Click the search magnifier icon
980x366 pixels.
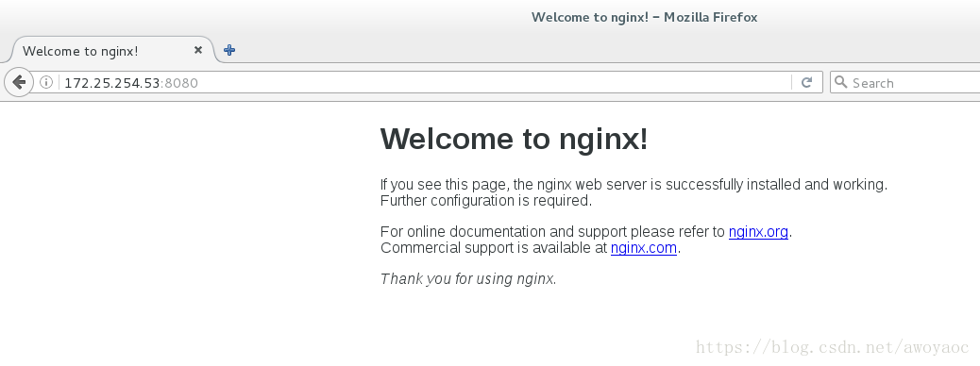pos(841,82)
